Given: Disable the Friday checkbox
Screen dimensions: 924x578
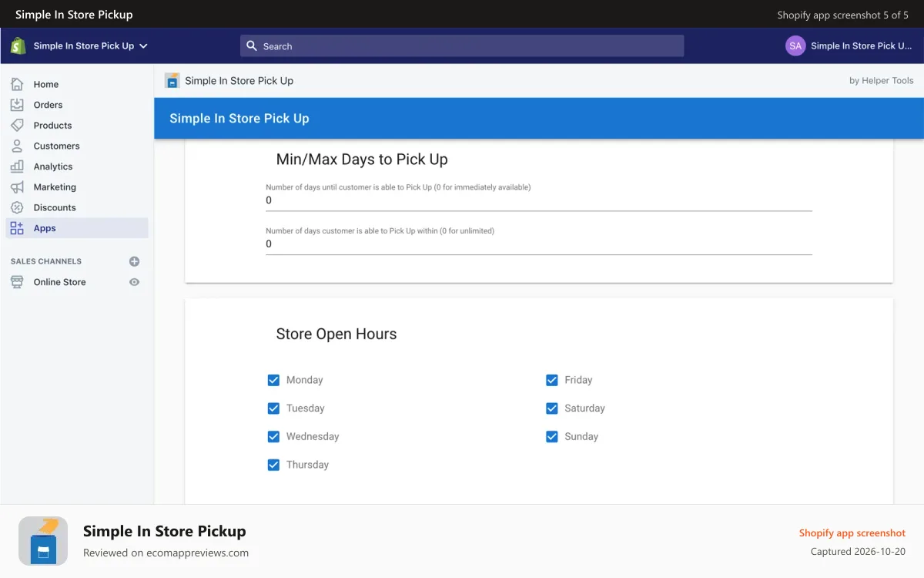Looking at the screenshot, I should point(551,380).
